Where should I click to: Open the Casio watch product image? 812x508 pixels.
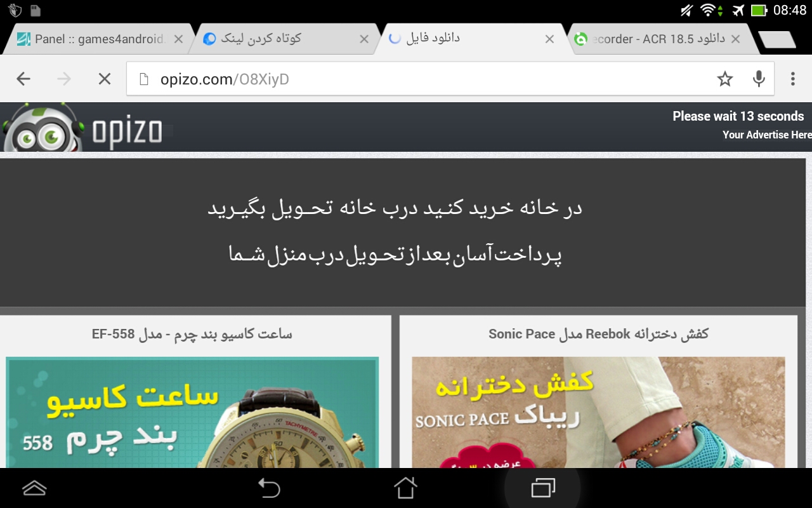point(192,413)
